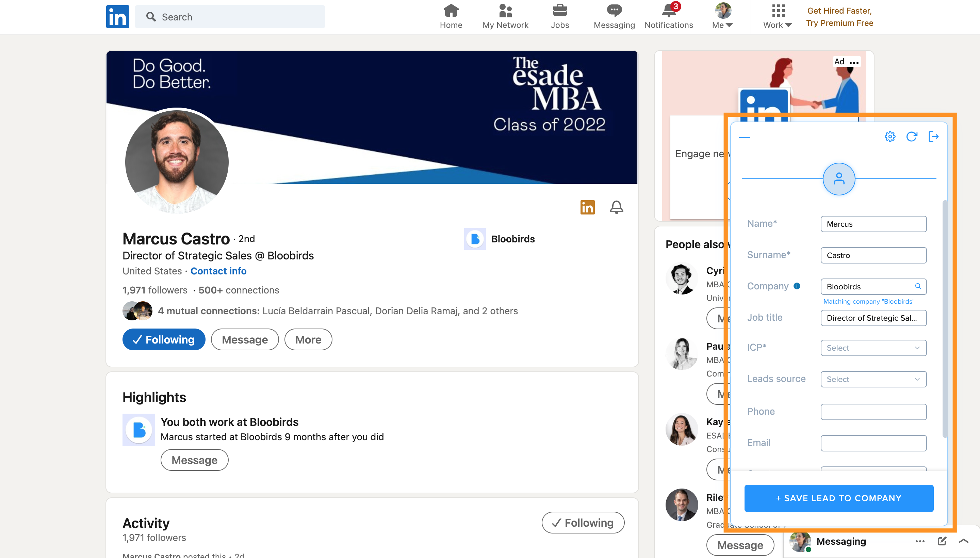Open the 4 mutual connections list
The width and height of the screenshot is (980, 558).
(338, 311)
